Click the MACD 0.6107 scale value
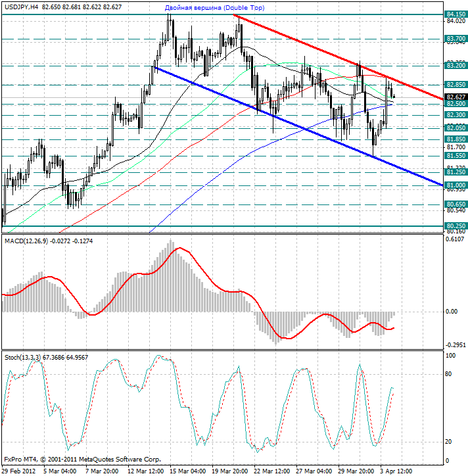 pyautogui.click(x=455, y=239)
